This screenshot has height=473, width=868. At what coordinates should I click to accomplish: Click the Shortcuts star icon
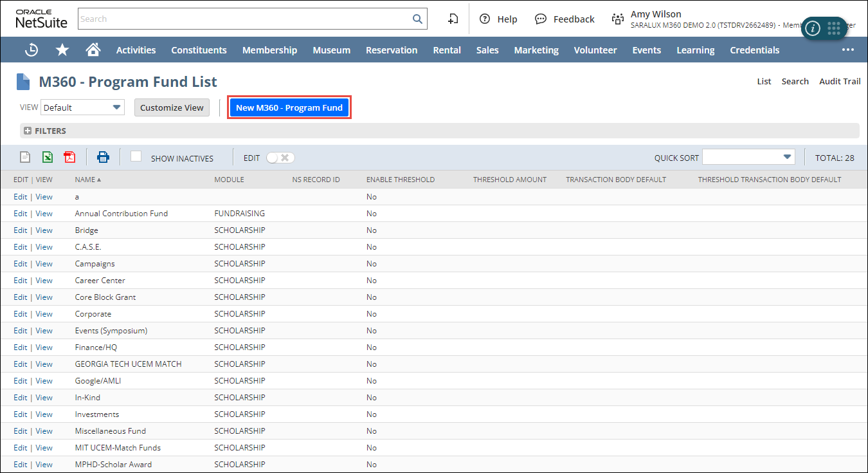tap(62, 50)
